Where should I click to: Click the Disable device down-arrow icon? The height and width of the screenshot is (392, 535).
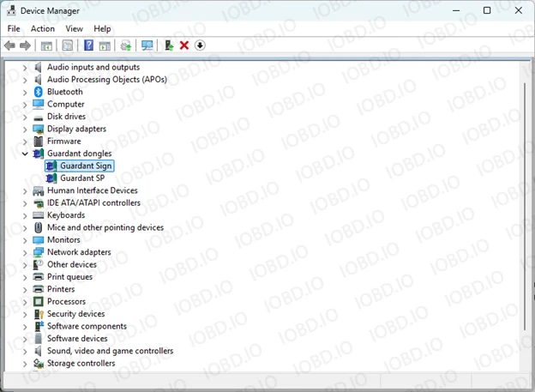(200, 45)
